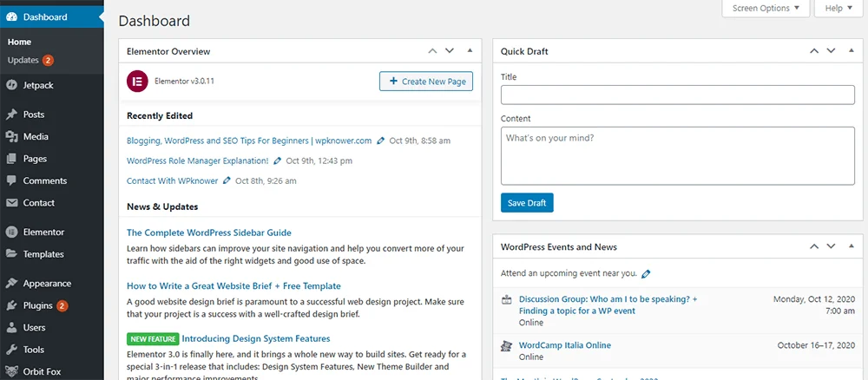Screen dimensions: 868x380
Task: Click the Templates folder icon
Action: pyautogui.click(x=11, y=254)
